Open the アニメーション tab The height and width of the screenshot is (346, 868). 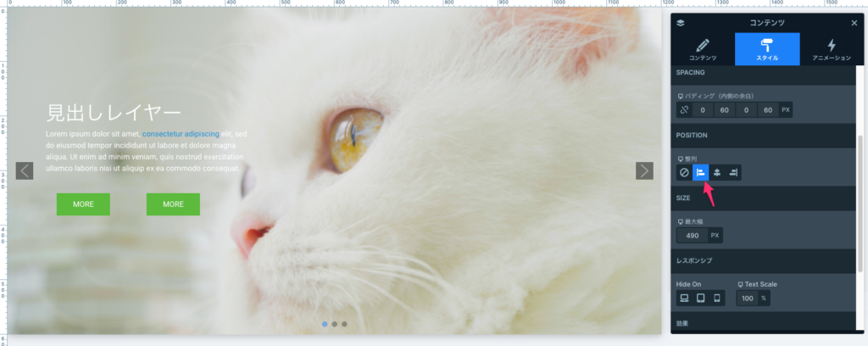coord(831,49)
